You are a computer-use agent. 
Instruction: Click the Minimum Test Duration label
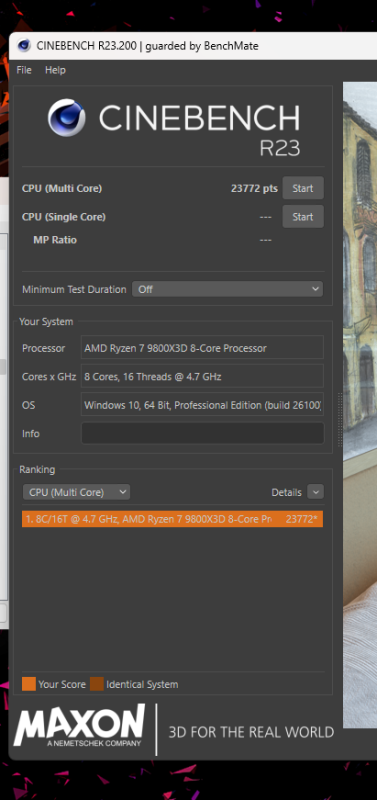click(74, 289)
